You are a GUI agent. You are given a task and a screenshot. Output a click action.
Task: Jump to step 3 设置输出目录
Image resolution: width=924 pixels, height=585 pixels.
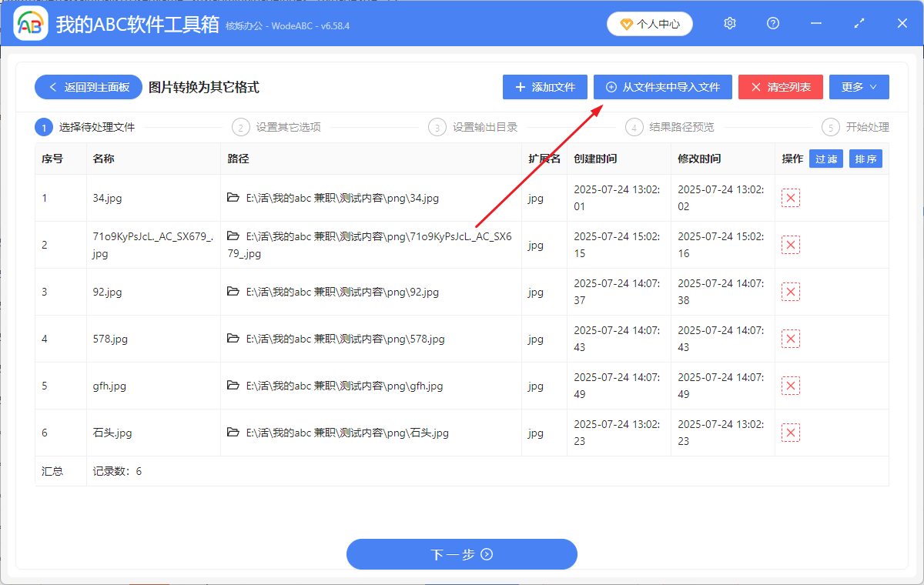click(x=484, y=127)
